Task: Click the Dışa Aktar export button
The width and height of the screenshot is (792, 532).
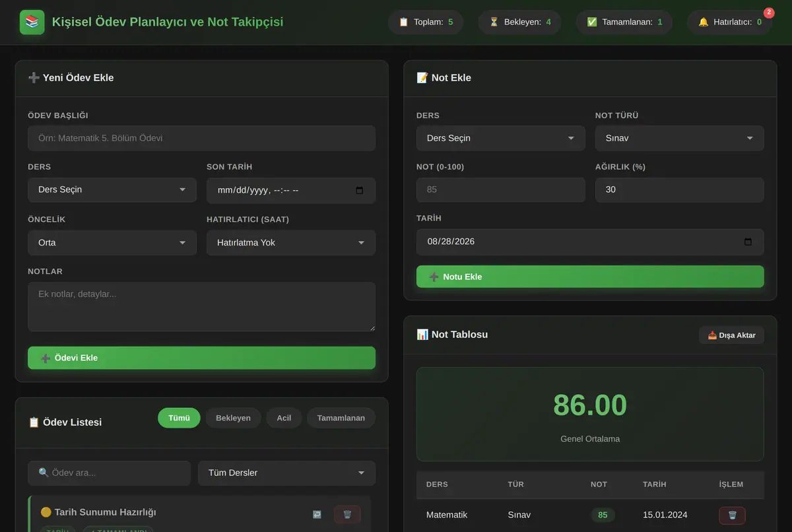Action: pos(731,335)
